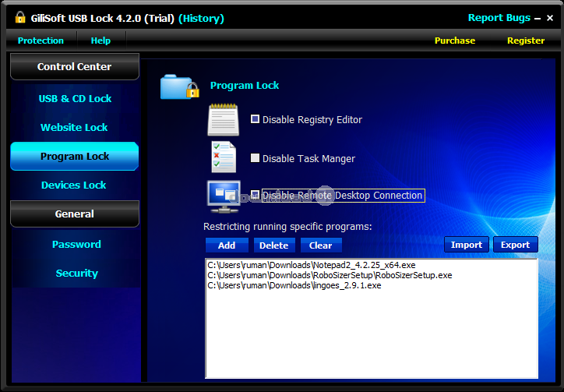
Task: Select the RoboSizerSetup.exe entry
Action: (330, 275)
